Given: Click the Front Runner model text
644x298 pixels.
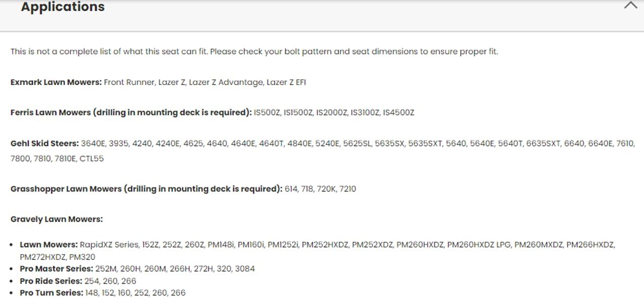Looking at the screenshot, I should click(129, 82).
